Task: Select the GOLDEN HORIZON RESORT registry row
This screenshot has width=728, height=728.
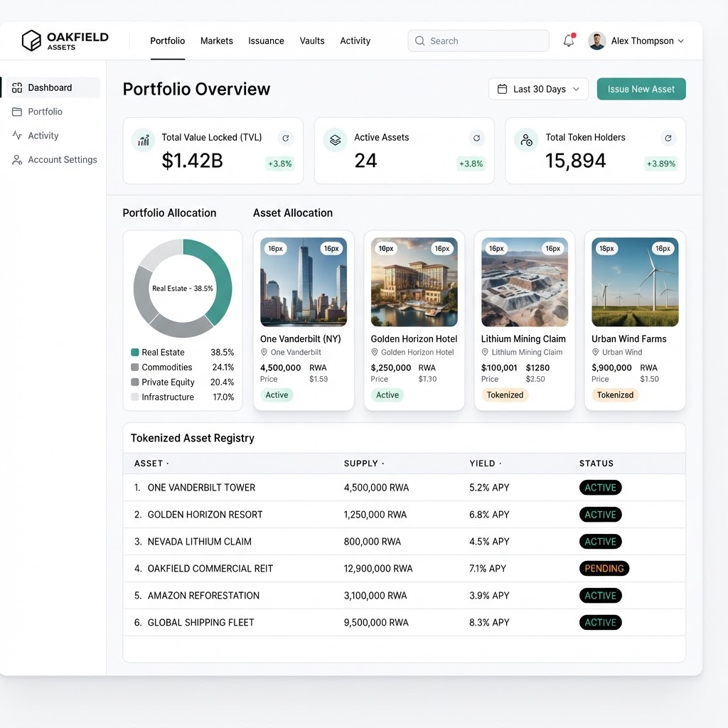Action: click(404, 515)
